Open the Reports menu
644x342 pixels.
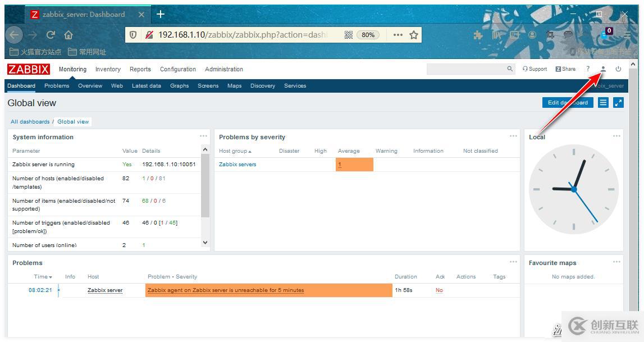tap(140, 69)
